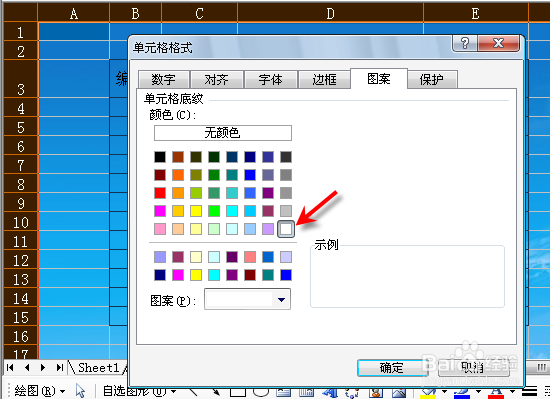Choose the bright red color swatch
The height and width of the screenshot is (399, 550).
160,193
